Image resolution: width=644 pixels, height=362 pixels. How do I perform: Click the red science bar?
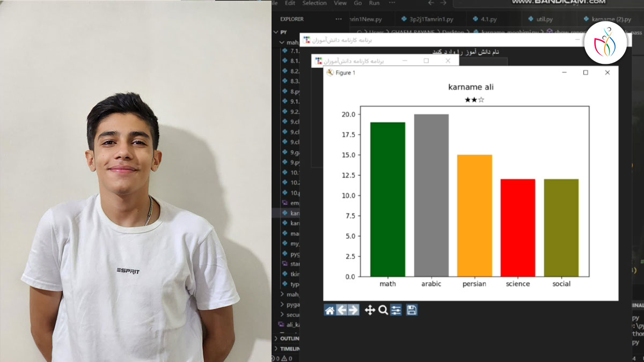[x=517, y=227]
